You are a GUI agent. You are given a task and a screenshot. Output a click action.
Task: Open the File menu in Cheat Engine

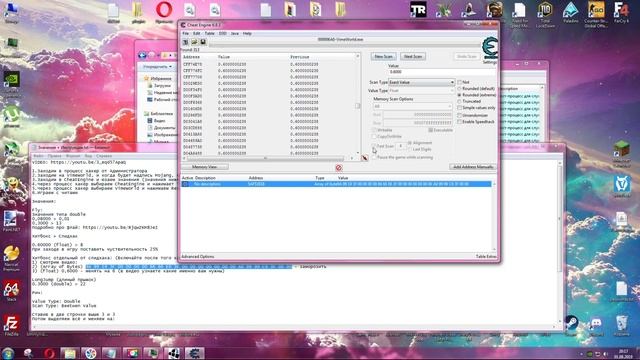[x=185, y=33]
